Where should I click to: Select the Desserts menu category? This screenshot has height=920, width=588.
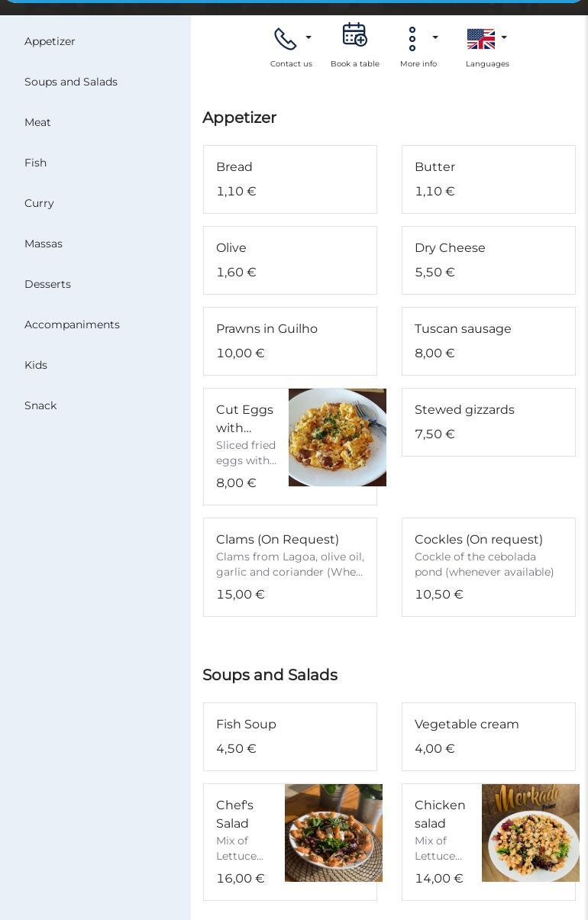coord(47,284)
